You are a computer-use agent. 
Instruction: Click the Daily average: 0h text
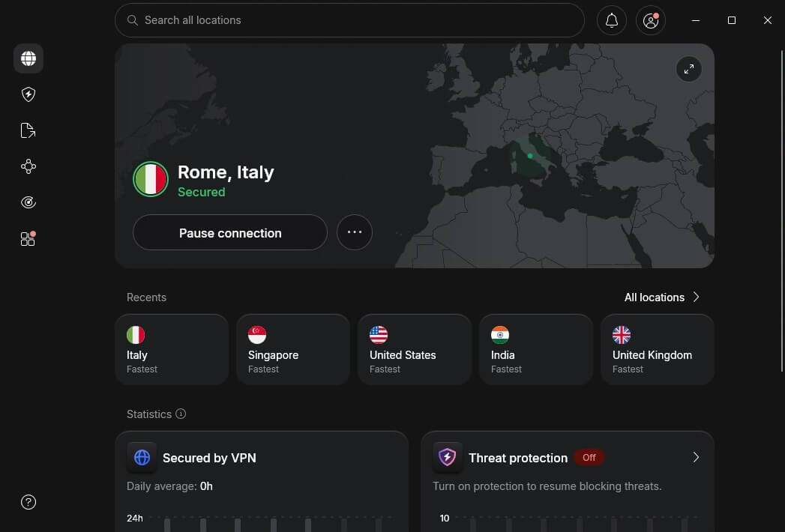169,486
